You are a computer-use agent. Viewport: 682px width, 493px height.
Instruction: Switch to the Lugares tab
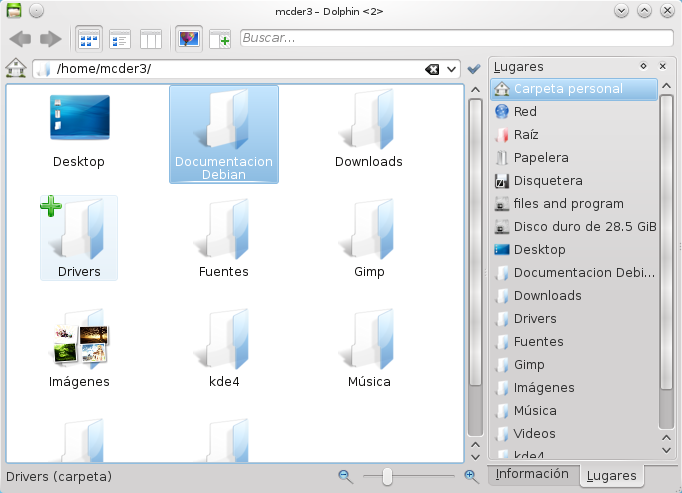pos(611,476)
